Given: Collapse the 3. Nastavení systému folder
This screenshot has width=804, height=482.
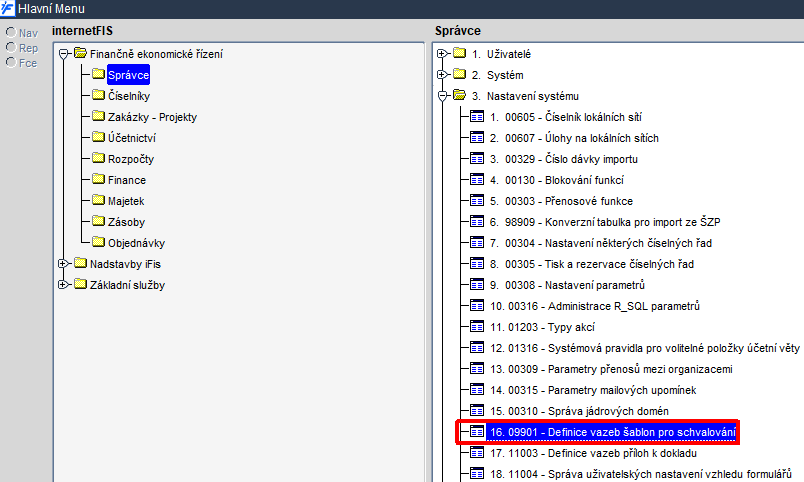Looking at the screenshot, I should 442,95.
